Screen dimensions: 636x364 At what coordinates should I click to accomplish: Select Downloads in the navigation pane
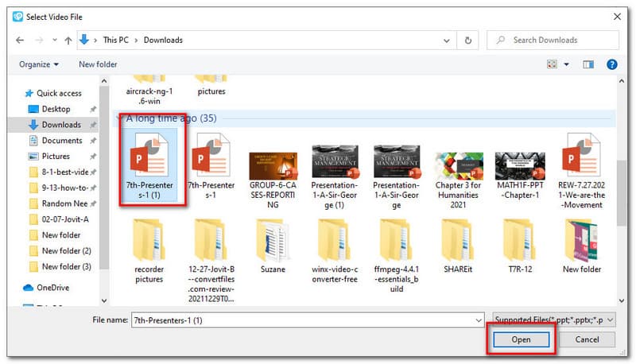point(60,125)
